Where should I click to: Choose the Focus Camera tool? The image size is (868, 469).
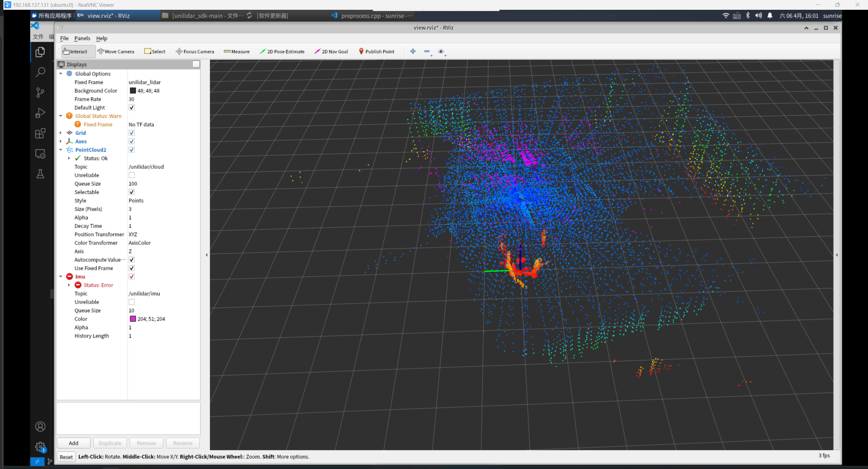click(x=195, y=51)
